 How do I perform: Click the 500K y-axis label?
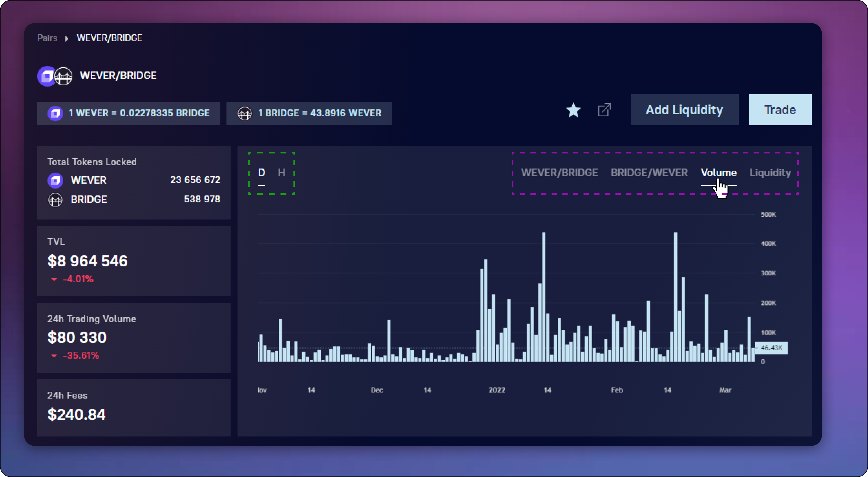[768, 214]
